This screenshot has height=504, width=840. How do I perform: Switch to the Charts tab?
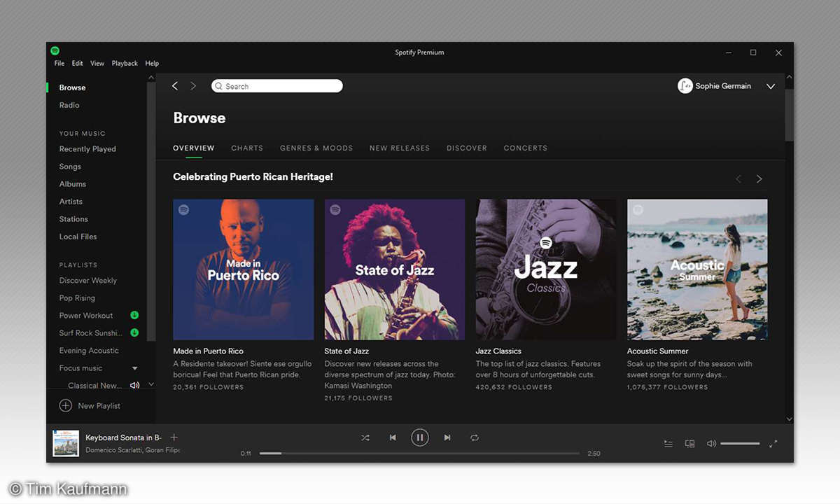[x=247, y=148]
